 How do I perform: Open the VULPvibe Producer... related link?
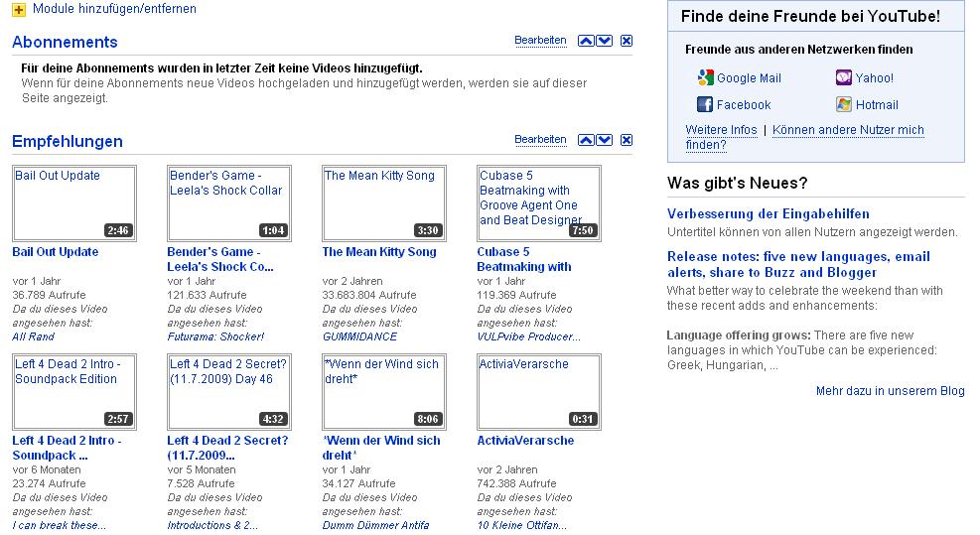coord(529,336)
